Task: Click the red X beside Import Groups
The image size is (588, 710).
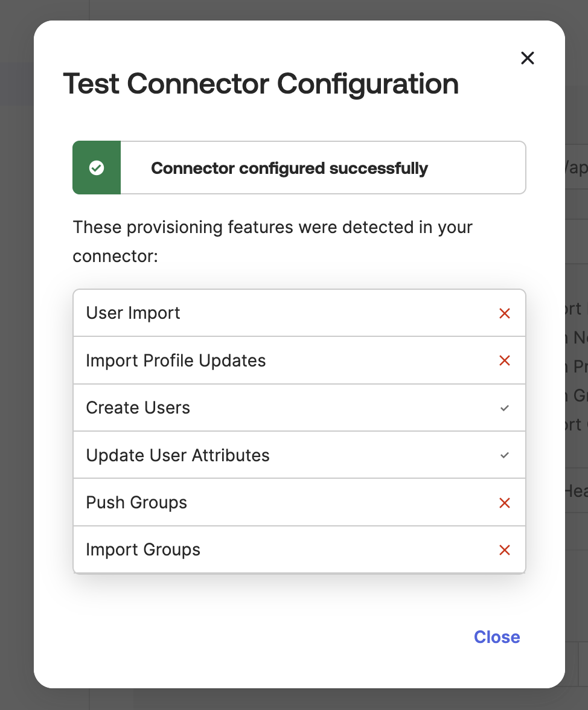Action: click(x=505, y=550)
